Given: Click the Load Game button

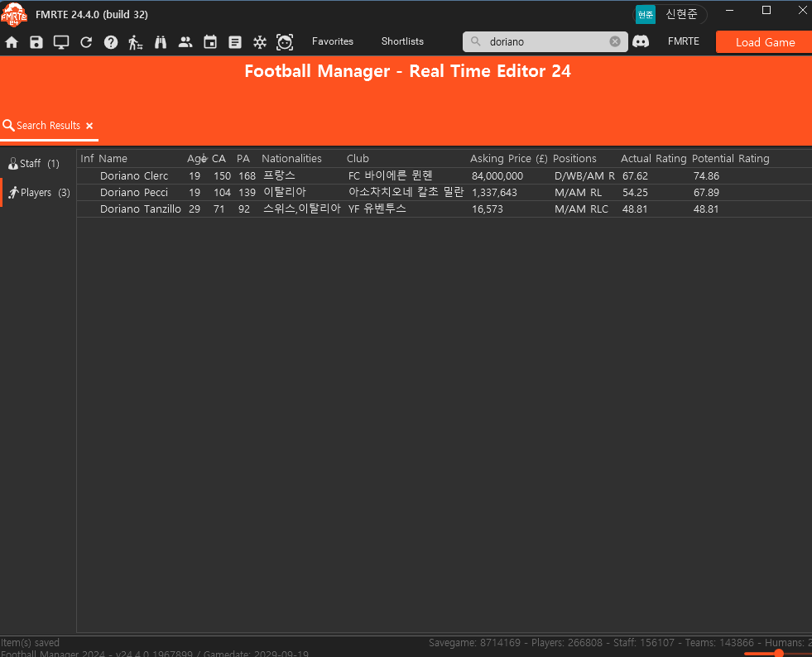Looking at the screenshot, I should tap(765, 42).
